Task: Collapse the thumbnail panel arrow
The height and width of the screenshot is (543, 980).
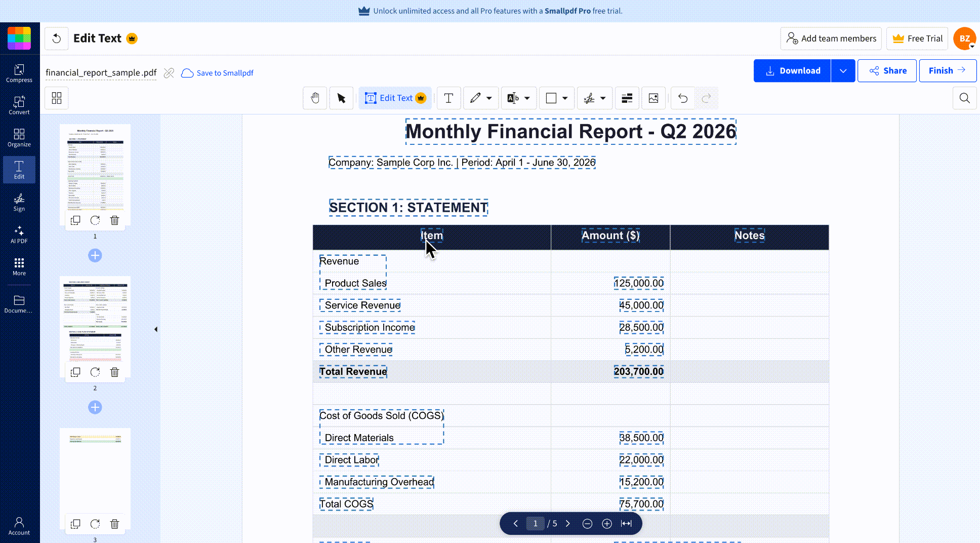Action: [156, 329]
